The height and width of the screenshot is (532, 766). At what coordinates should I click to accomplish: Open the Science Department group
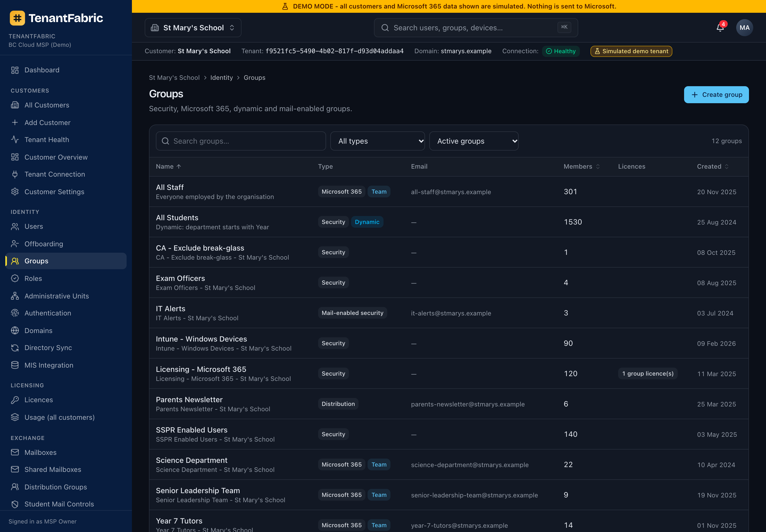pyautogui.click(x=449, y=465)
